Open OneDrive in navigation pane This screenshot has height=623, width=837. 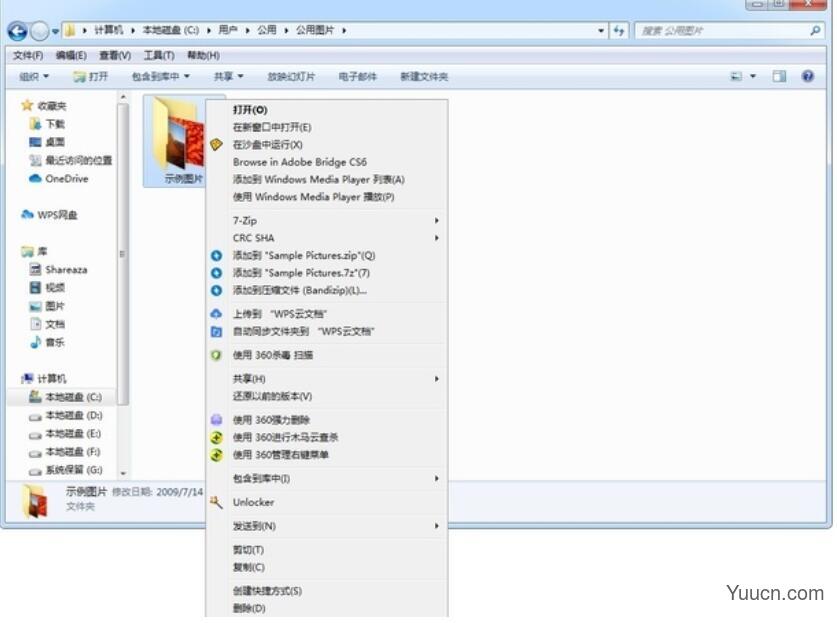click(x=59, y=178)
